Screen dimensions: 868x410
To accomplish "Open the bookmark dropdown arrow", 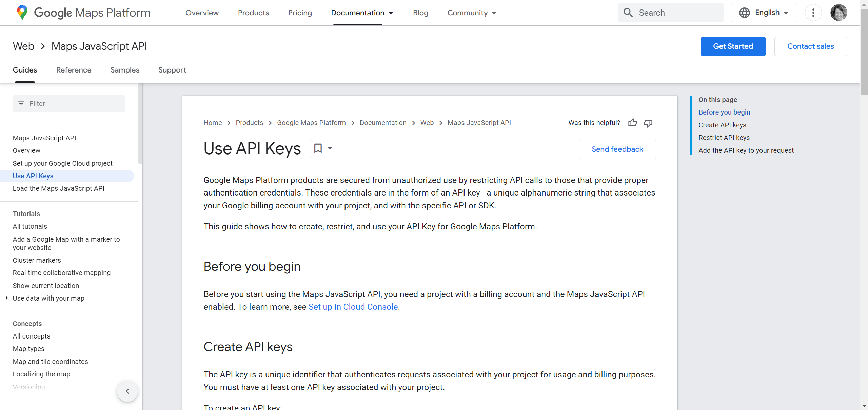I will (x=330, y=148).
